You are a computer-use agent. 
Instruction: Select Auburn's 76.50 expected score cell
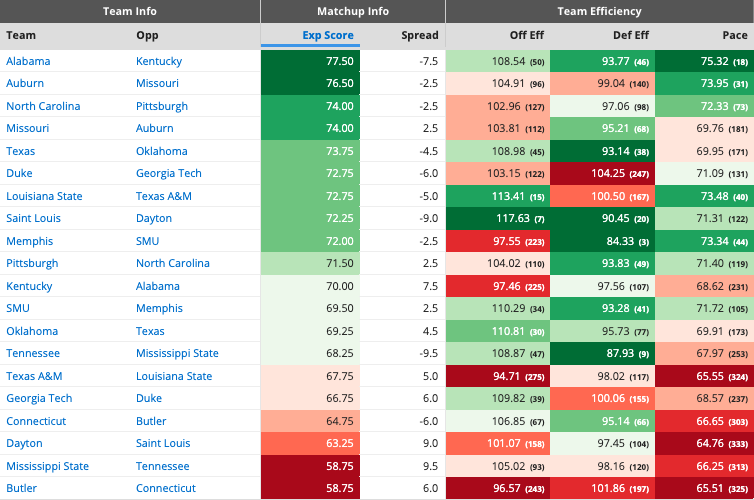click(x=310, y=83)
